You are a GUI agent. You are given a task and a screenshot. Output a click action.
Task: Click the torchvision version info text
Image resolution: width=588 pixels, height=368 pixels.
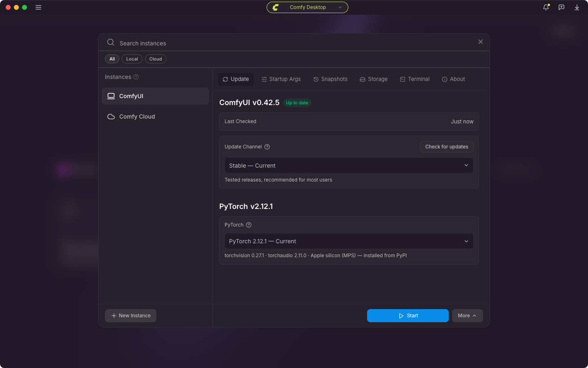click(316, 256)
